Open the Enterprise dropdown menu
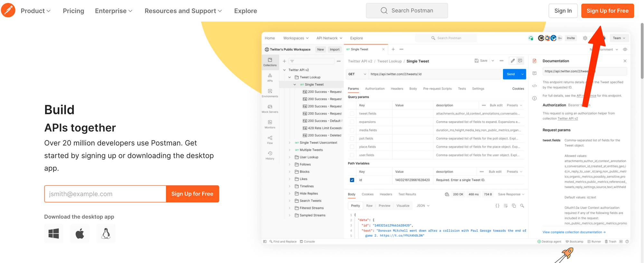 point(114,11)
